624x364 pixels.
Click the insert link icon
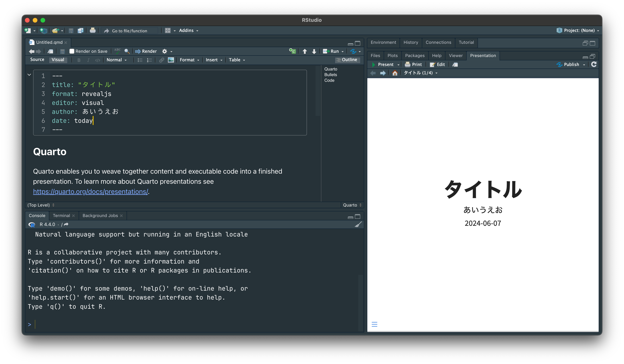click(x=161, y=60)
